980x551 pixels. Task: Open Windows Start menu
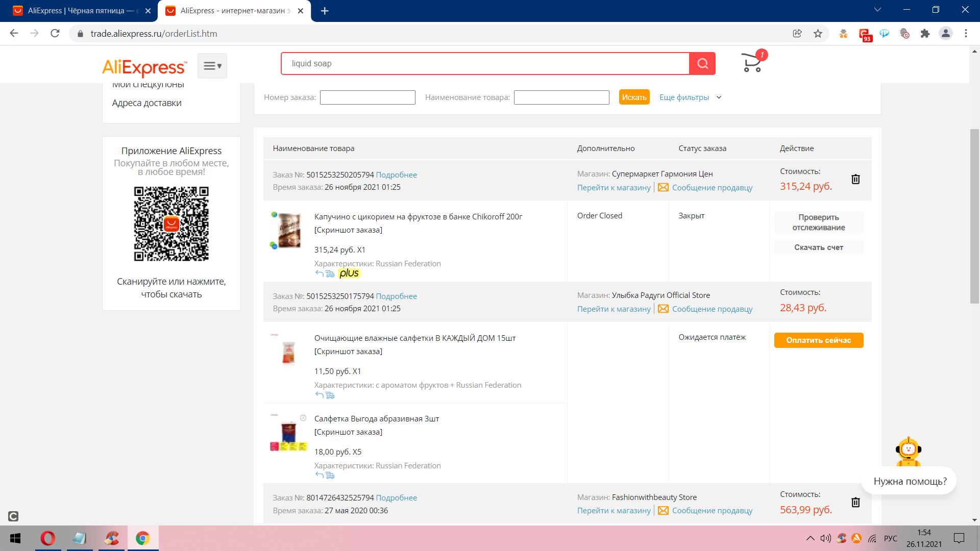[15, 538]
